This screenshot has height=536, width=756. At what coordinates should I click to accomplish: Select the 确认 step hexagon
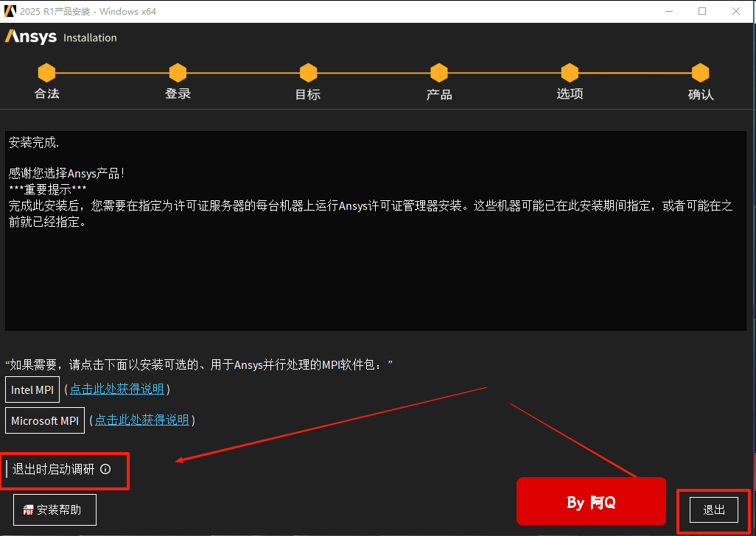tap(701, 73)
